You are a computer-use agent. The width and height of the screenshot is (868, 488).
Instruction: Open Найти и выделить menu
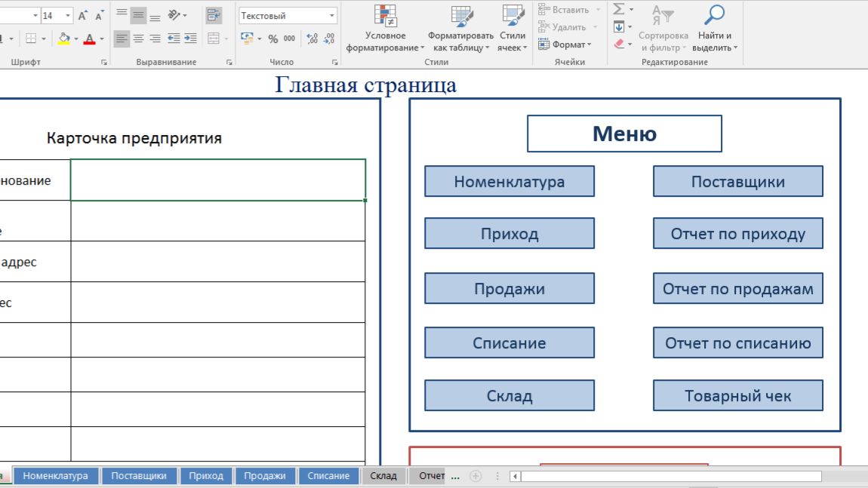pyautogui.click(x=715, y=29)
